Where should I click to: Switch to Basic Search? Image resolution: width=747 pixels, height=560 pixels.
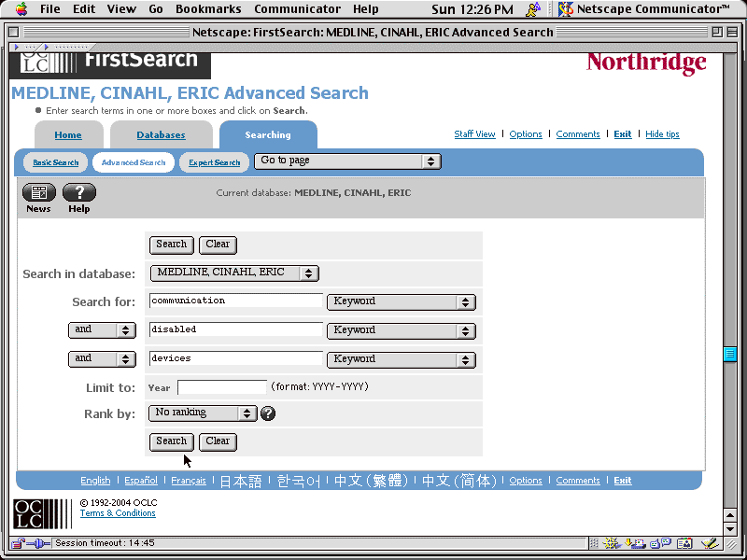55,162
